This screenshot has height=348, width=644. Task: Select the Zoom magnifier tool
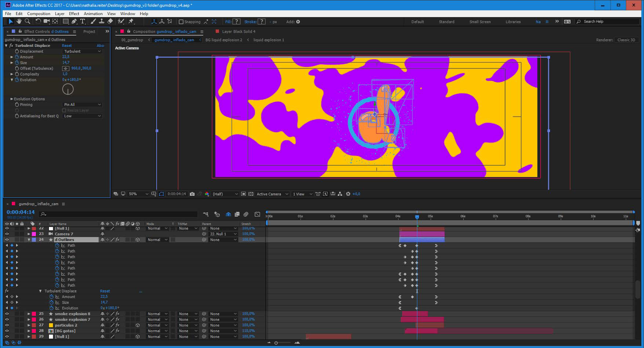click(x=27, y=22)
